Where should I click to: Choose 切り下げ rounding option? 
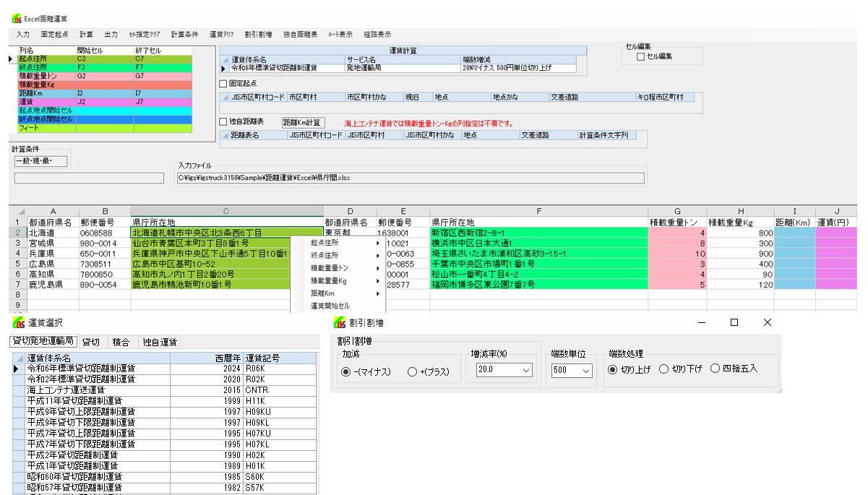click(663, 369)
